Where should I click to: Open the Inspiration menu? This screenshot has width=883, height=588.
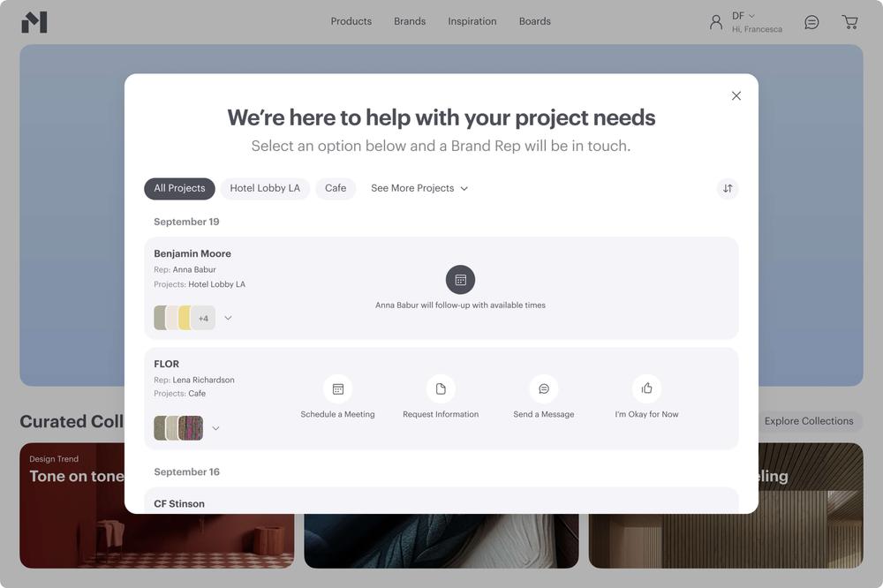click(472, 21)
